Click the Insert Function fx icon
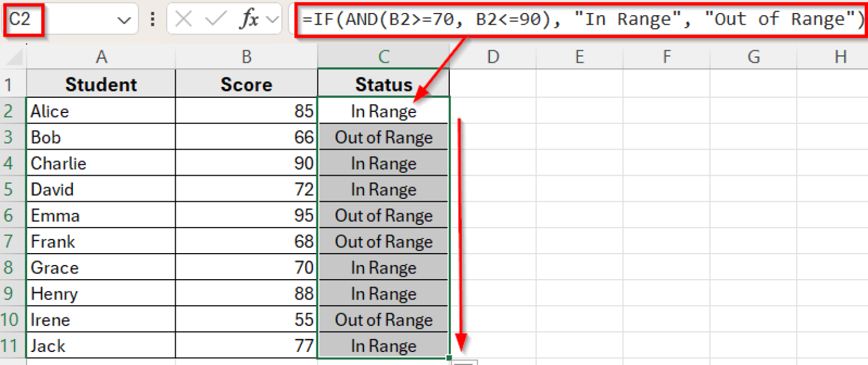Viewport: 868px width, 365px height. tap(249, 20)
